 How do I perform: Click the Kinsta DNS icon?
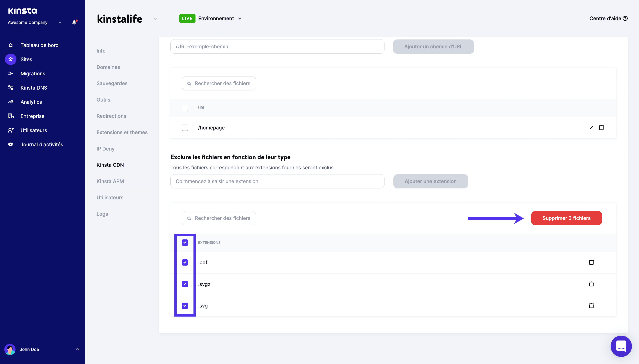pos(10,88)
